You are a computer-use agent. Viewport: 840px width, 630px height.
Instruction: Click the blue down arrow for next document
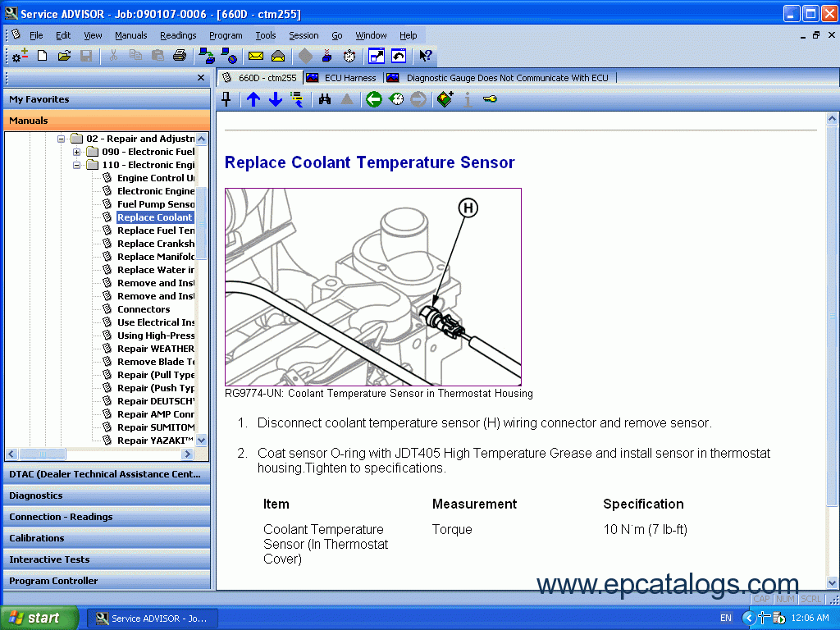tap(276, 99)
